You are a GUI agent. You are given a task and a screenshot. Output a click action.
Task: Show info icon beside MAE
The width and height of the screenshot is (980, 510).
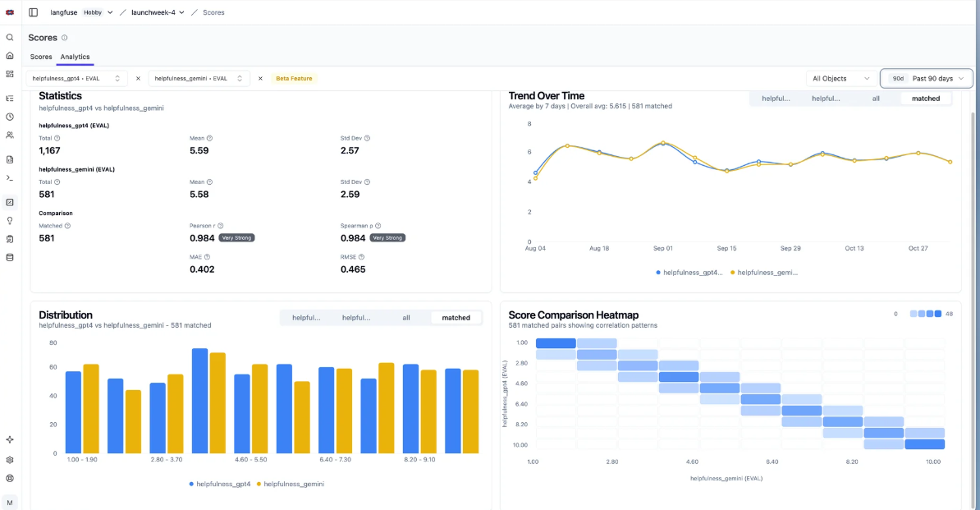pyautogui.click(x=207, y=257)
